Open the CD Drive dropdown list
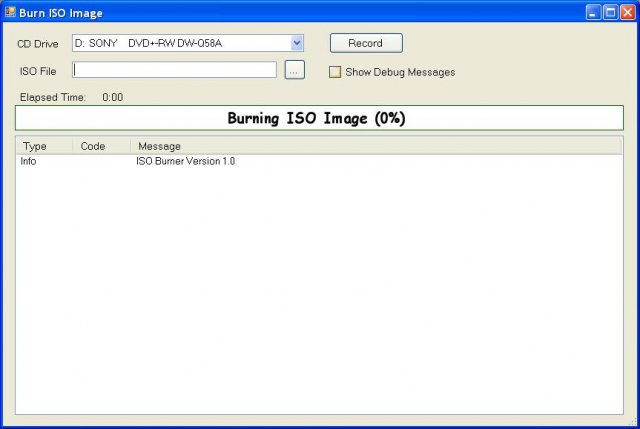Viewport: 640px width, 429px height. click(x=297, y=43)
